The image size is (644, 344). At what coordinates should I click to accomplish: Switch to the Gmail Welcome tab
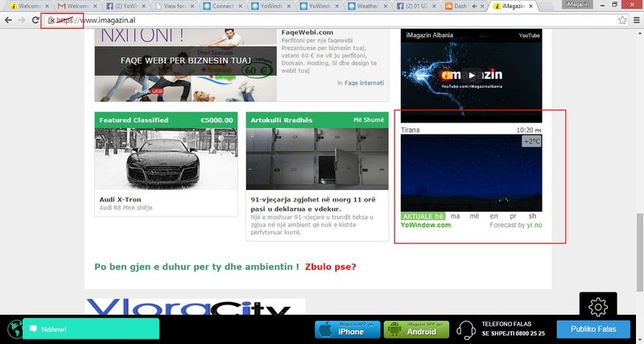coord(77,6)
